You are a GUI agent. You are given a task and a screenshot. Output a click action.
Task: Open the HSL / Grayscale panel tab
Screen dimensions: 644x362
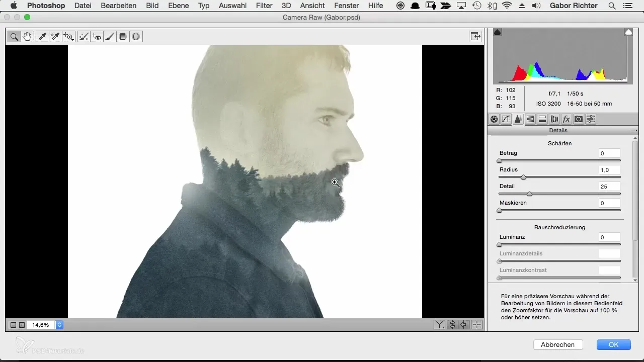click(530, 119)
